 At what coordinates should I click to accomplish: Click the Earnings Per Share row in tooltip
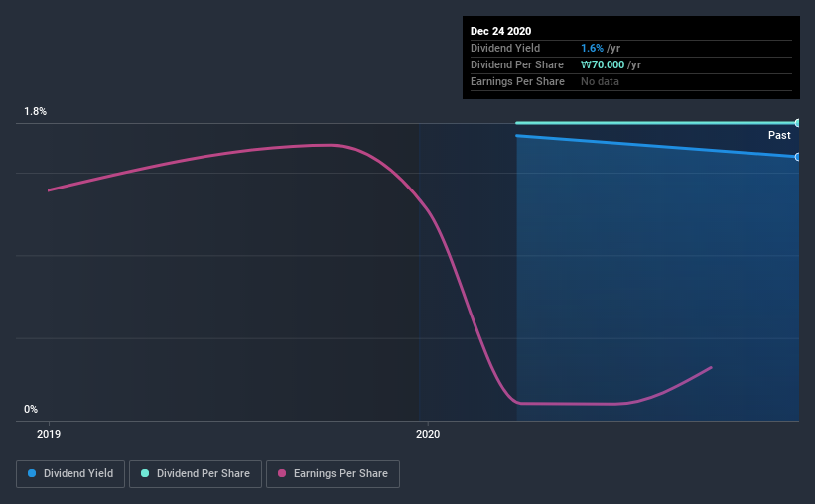(x=631, y=81)
